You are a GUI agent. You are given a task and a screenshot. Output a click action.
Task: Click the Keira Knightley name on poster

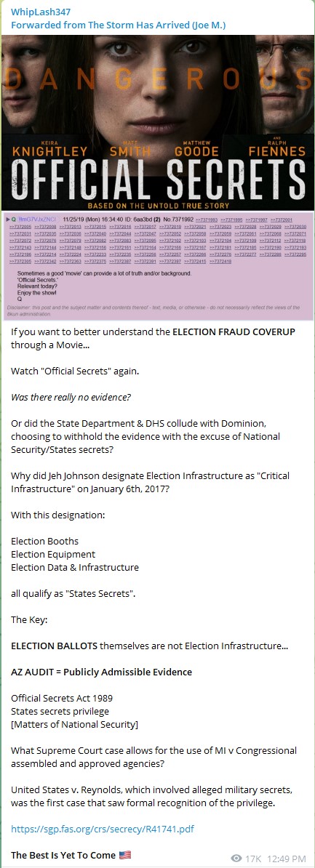[49, 148]
